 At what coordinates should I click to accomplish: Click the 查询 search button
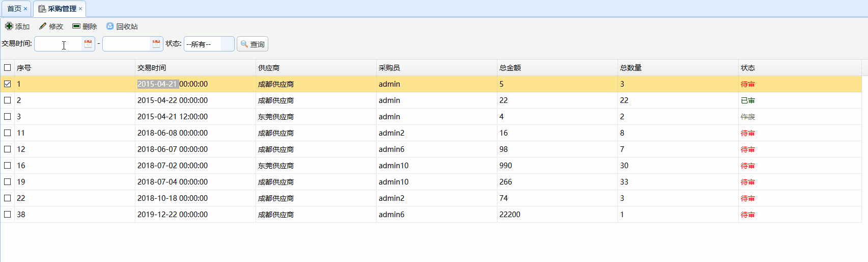[253, 44]
